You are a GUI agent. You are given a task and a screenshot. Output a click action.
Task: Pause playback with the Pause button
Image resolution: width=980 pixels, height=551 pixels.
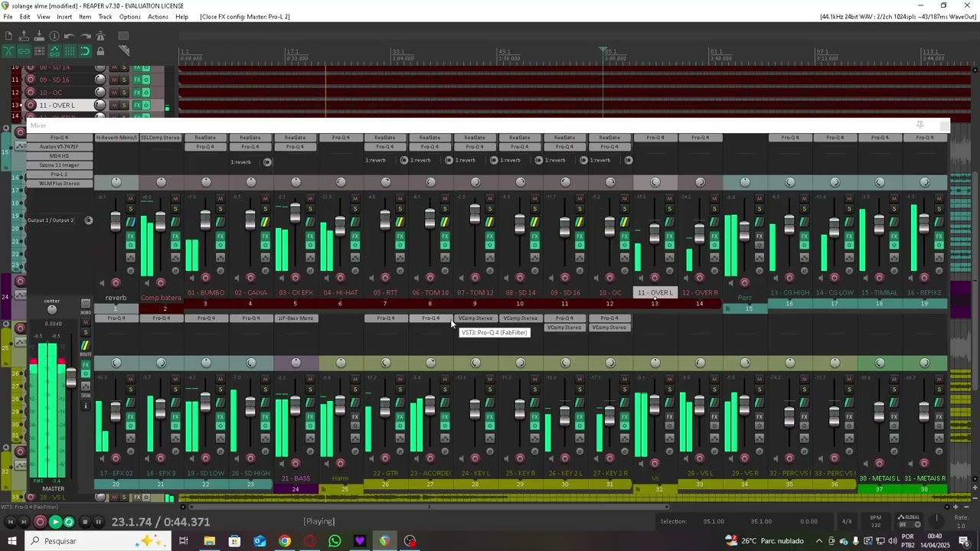click(99, 522)
